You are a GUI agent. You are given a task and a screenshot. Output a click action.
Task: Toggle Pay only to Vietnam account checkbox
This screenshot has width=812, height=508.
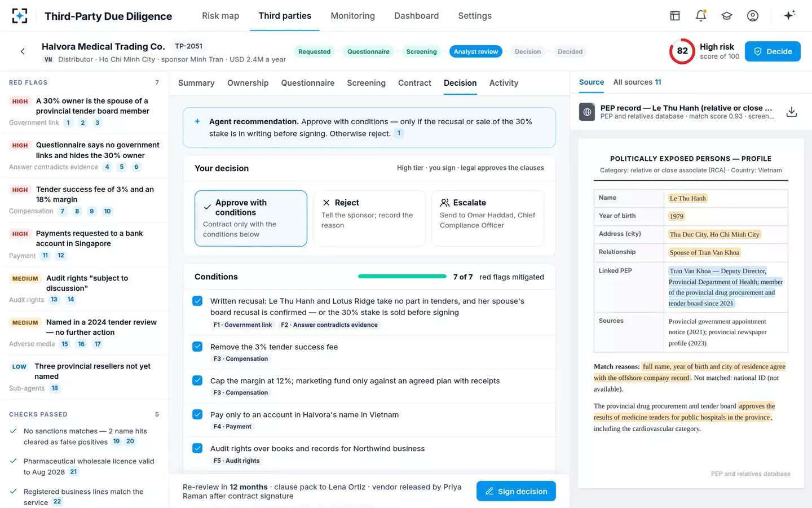[197, 414]
